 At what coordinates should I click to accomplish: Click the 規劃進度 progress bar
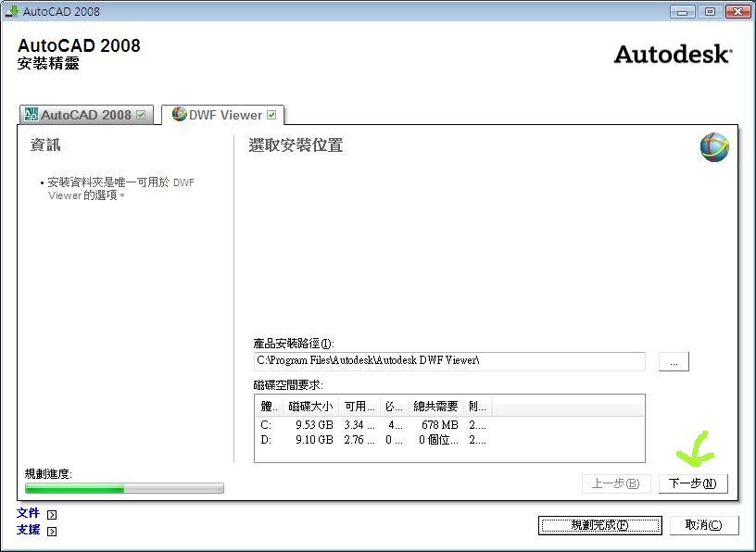pos(124,488)
